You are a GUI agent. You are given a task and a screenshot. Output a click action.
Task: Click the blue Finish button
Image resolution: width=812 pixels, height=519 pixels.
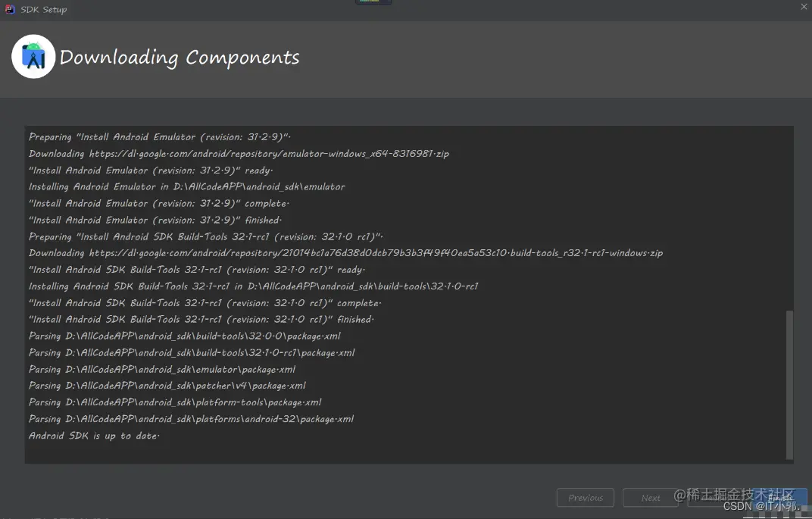pos(779,498)
